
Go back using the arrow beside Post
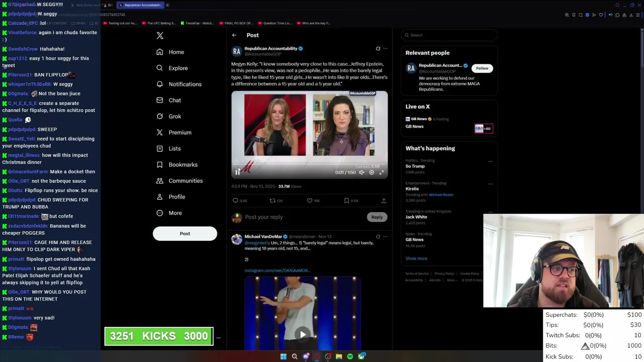[234, 35]
